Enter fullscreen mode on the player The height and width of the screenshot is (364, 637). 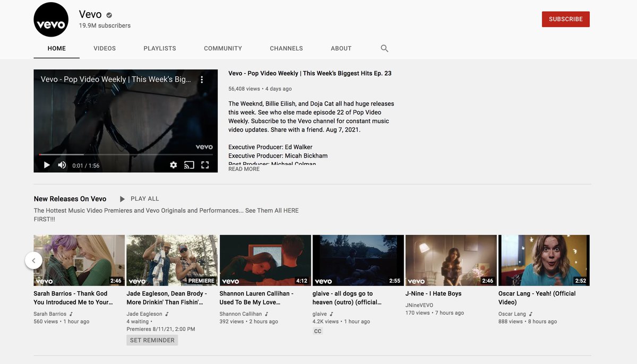click(x=205, y=164)
